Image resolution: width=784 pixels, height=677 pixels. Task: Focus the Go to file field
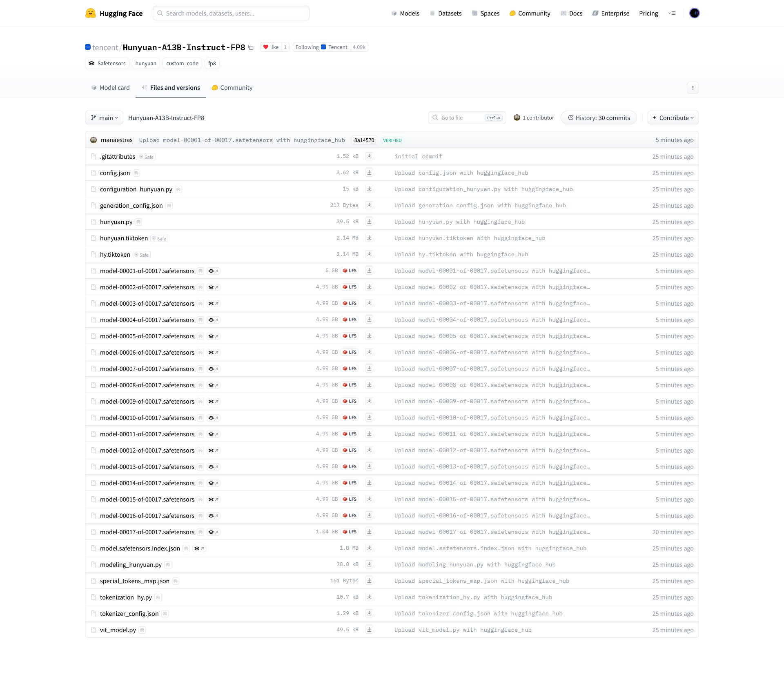[x=467, y=118]
